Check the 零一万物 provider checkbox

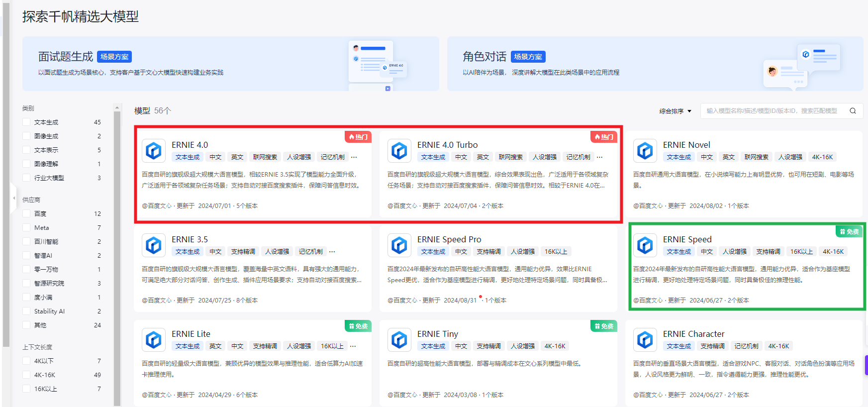[26, 269]
